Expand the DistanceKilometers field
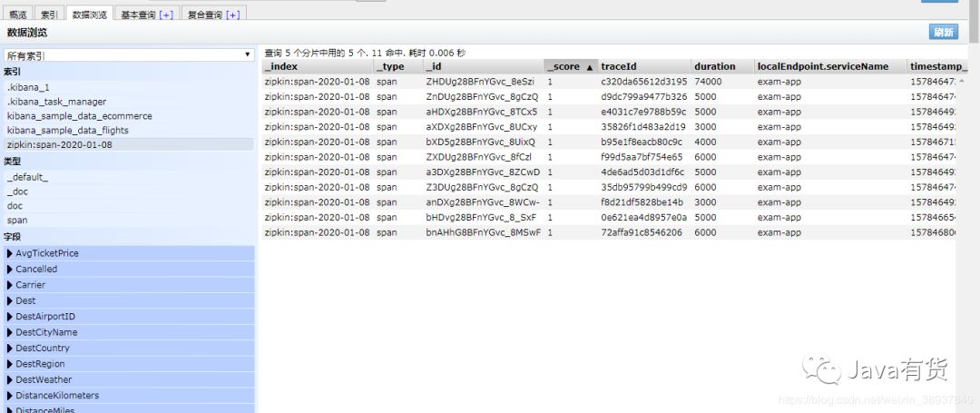The image size is (980, 413). pos(130,396)
